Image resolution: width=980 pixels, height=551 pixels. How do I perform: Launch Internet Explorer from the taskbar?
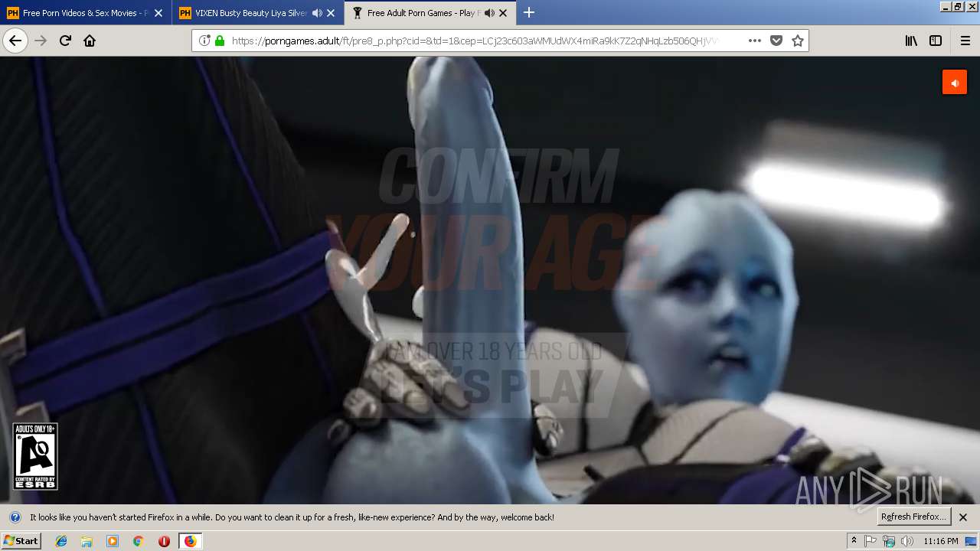[x=61, y=541]
